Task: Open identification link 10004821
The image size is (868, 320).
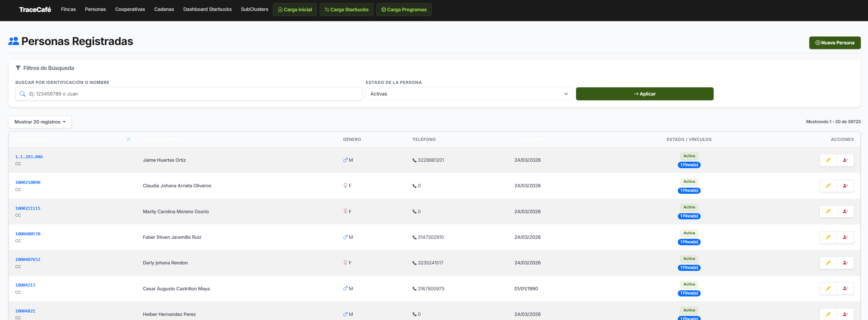Action: (25, 311)
